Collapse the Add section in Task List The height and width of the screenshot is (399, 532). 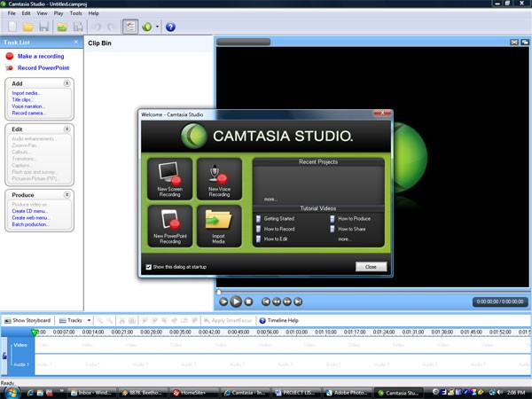(67, 82)
